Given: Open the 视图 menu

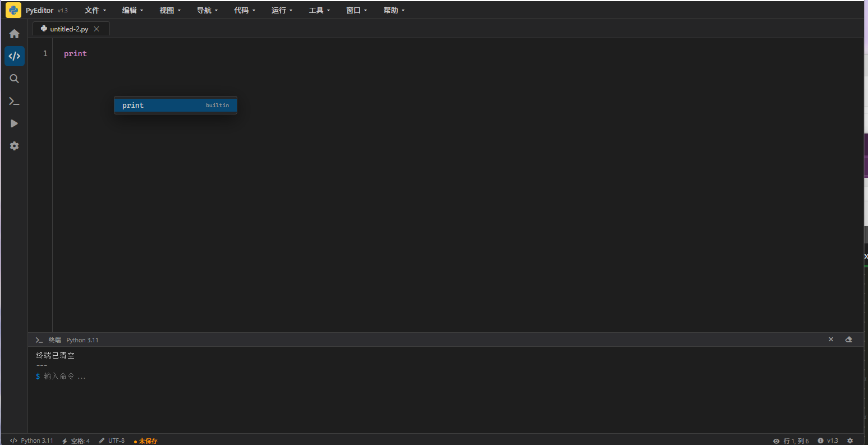Looking at the screenshot, I should pyautogui.click(x=170, y=10).
